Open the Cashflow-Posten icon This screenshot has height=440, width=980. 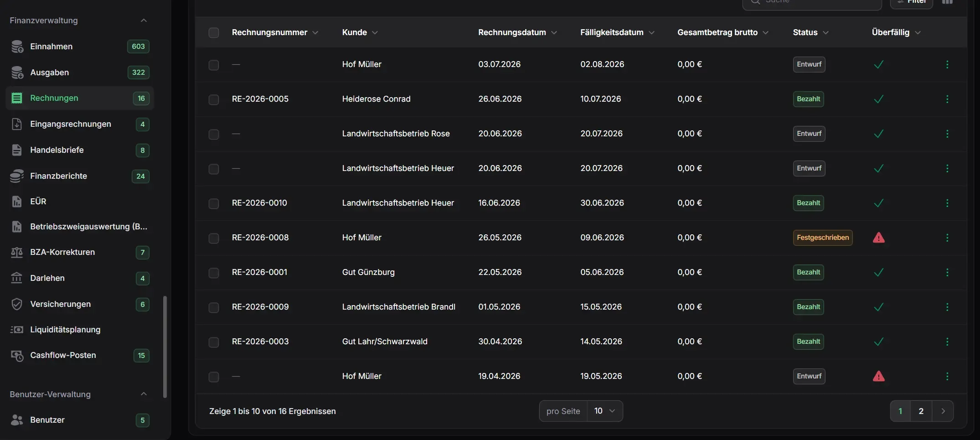coord(17,355)
